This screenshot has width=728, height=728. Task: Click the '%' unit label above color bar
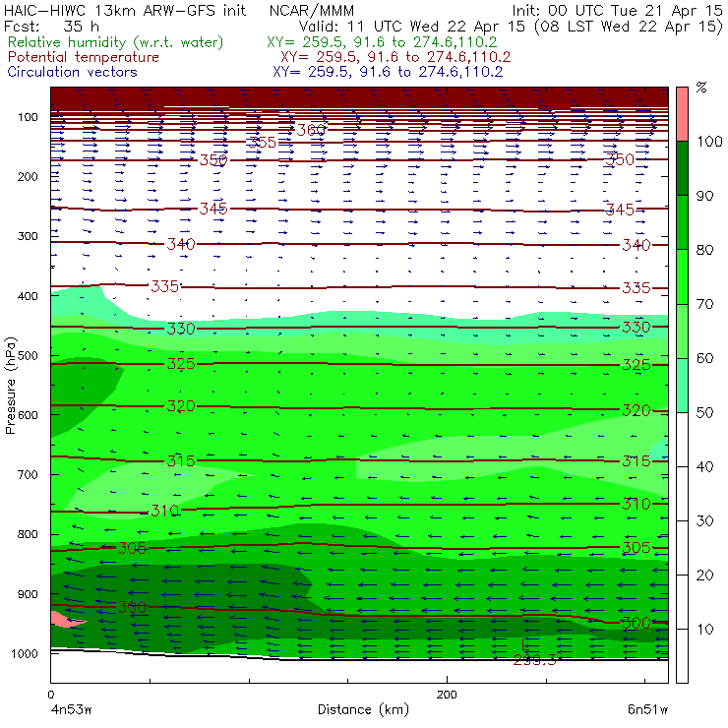[701, 88]
